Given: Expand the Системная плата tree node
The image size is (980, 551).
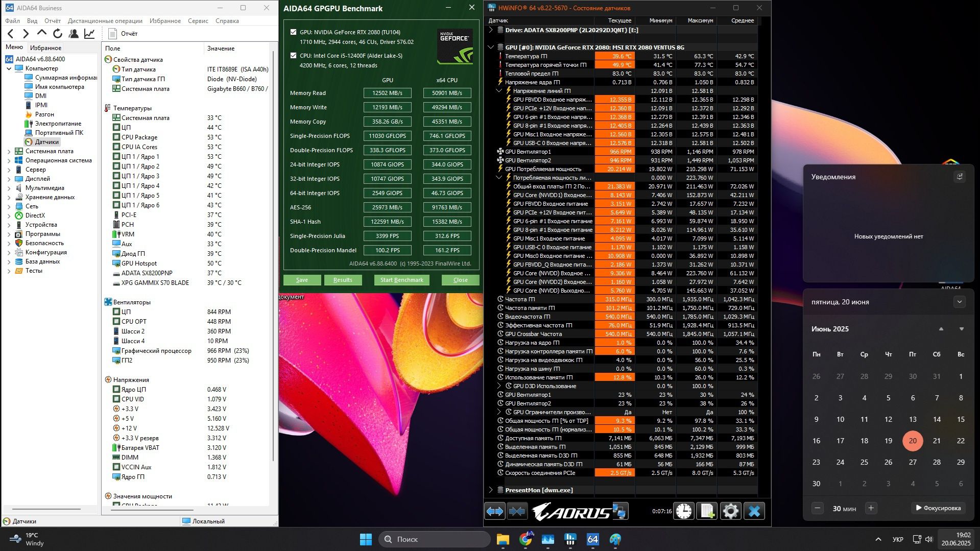Looking at the screenshot, I should point(9,151).
